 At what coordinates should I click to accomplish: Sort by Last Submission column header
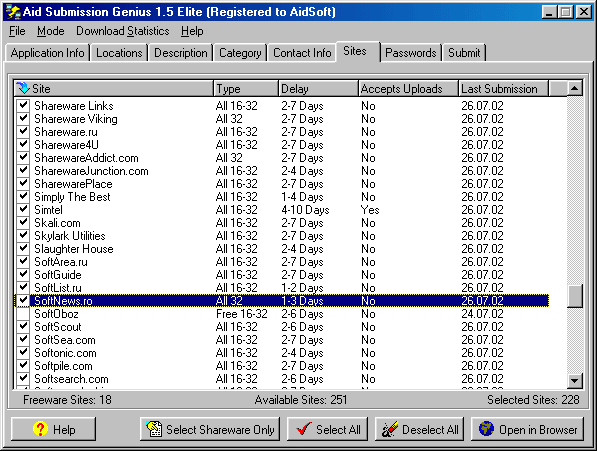click(x=503, y=88)
